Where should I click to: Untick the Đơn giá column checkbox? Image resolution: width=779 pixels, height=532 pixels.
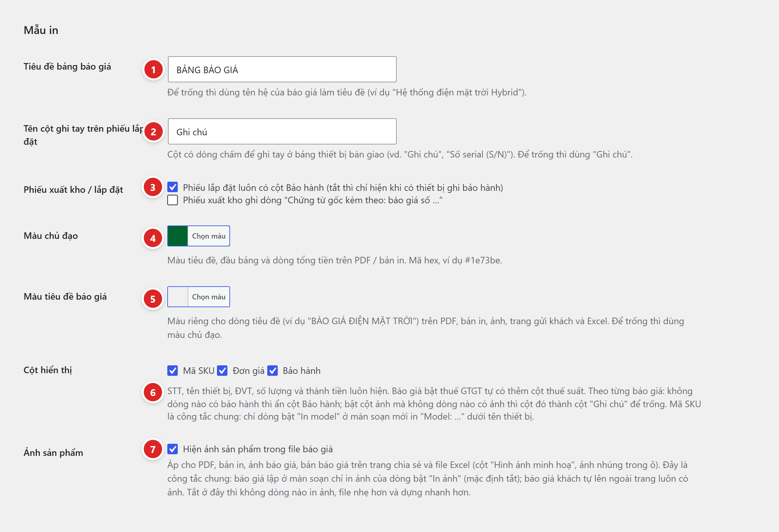tap(222, 371)
